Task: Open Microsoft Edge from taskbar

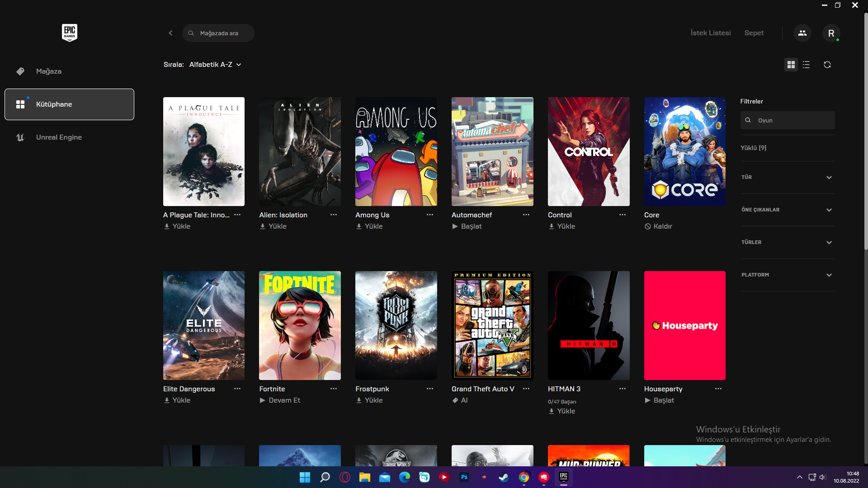Action: click(405, 477)
